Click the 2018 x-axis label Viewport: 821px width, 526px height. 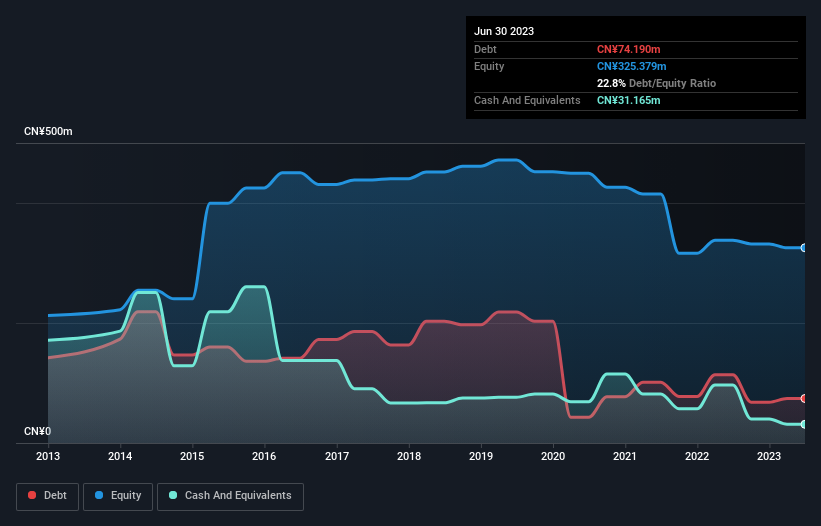point(409,456)
